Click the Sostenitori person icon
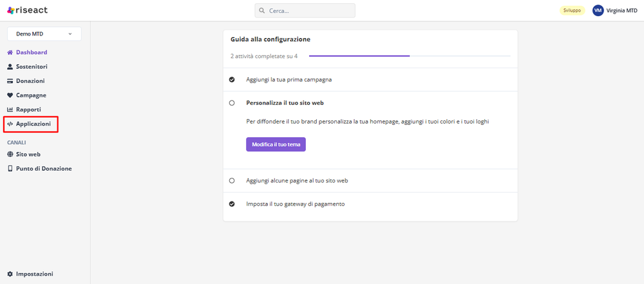This screenshot has width=644, height=284. (x=10, y=67)
